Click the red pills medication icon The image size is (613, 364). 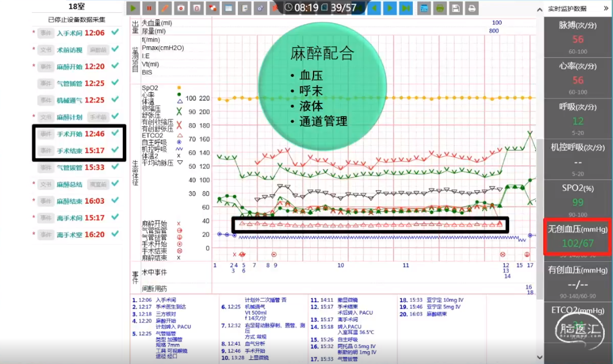coord(213,8)
